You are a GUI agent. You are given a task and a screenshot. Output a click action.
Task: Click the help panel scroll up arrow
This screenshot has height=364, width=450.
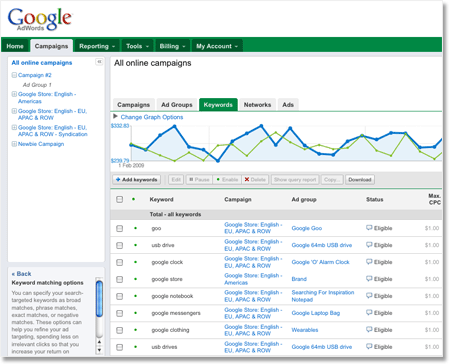tap(99, 342)
